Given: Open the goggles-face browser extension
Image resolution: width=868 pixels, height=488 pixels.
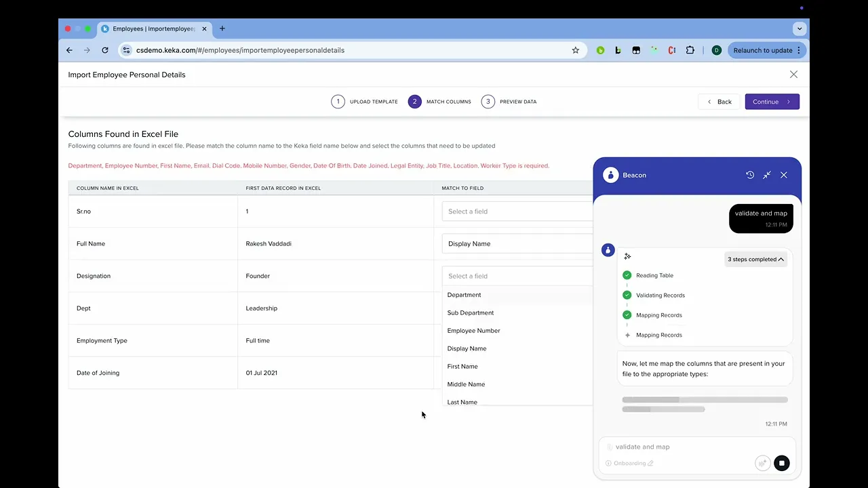Looking at the screenshot, I should (x=636, y=50).
